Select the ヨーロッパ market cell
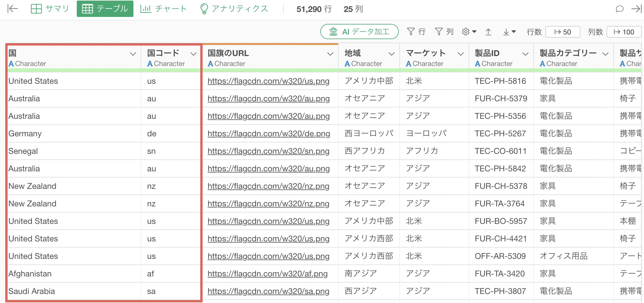This screenshot has height=303, width=644. [x=434, y=134]
